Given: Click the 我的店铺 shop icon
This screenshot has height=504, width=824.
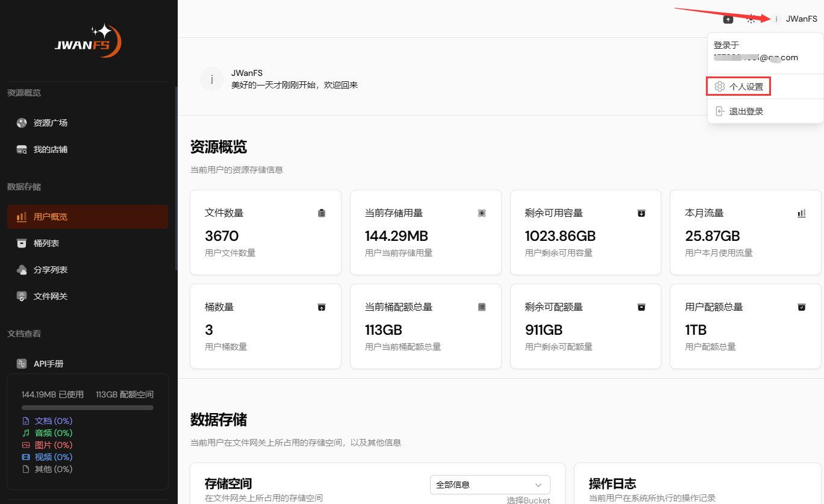Looking at the screenshot, I should click(22, 149).
